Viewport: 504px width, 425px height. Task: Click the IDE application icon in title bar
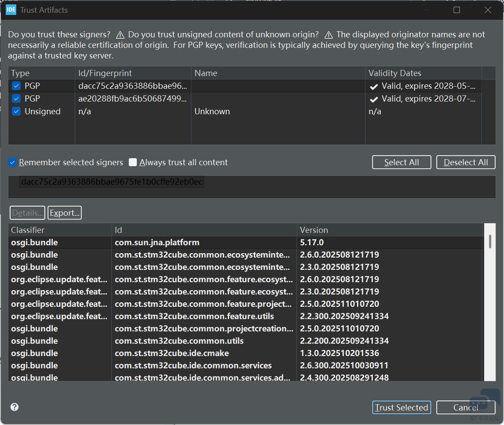tap(11, 10)
